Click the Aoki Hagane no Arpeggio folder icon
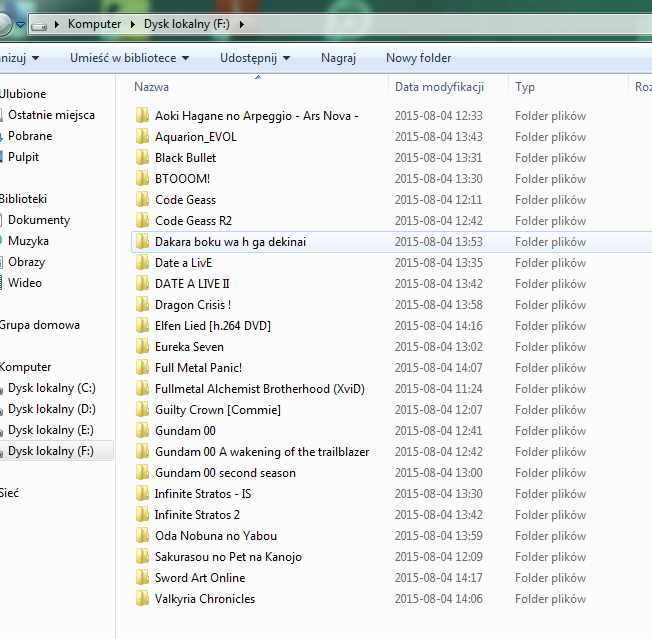This screenshot has height=639, width=652. pos(142,115)
